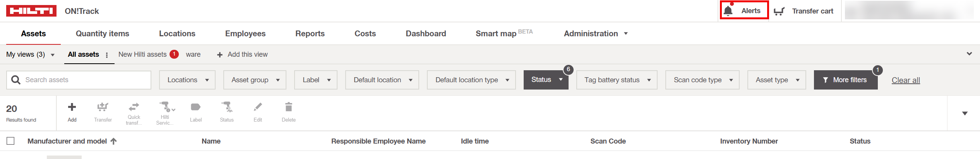
Task: Open the Asset group filter dropdown
Action: 255,80
